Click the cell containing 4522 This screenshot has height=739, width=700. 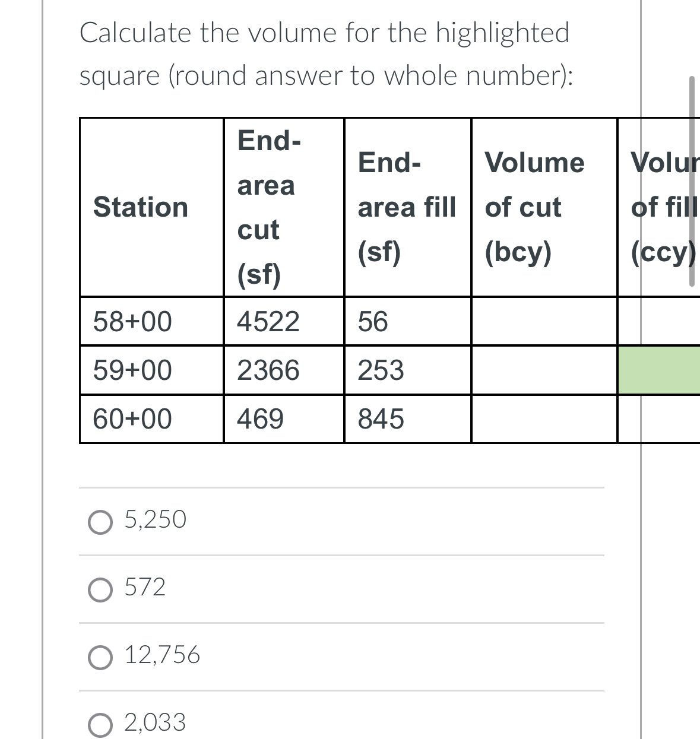coord(268,321)
